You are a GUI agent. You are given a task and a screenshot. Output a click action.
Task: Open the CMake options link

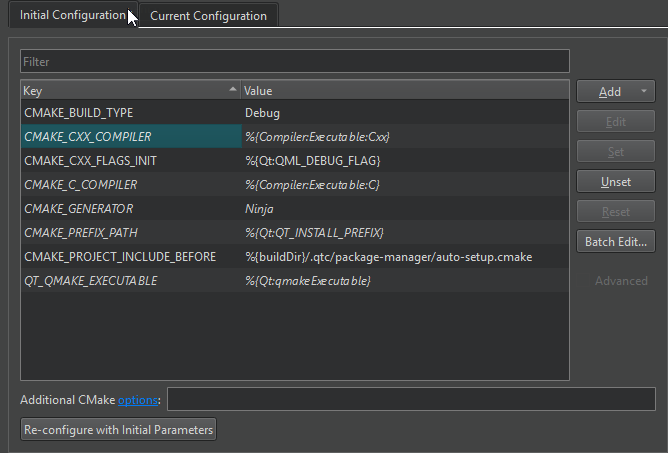[x=138, y=400]
